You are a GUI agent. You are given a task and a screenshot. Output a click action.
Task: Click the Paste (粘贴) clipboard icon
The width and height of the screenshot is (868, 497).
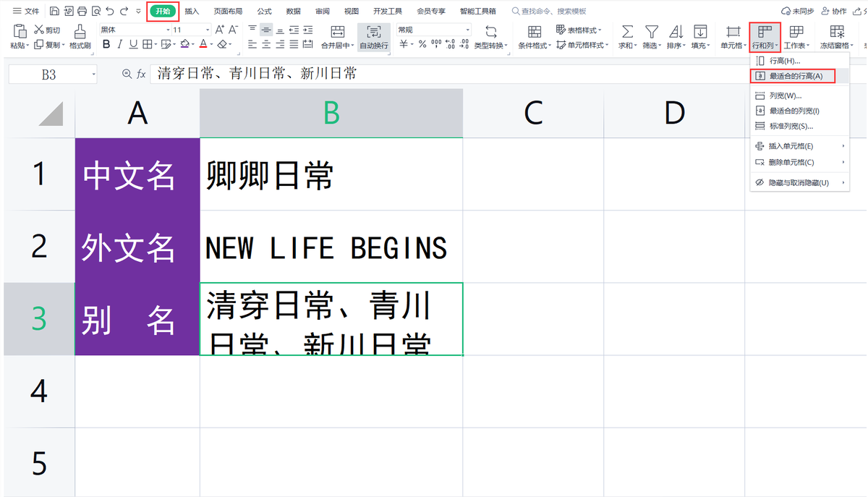(x=19, y=30)
